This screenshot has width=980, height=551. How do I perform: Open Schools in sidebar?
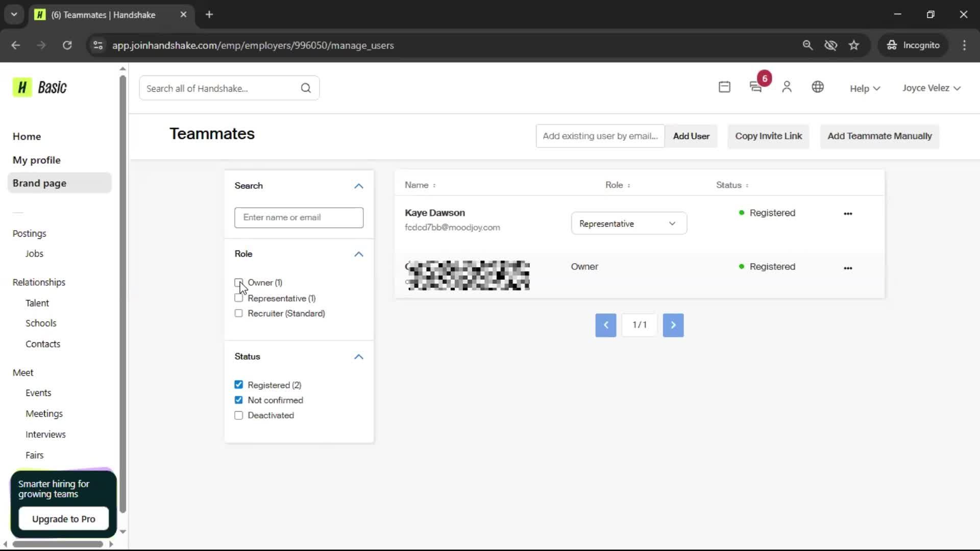click(41, 323)
